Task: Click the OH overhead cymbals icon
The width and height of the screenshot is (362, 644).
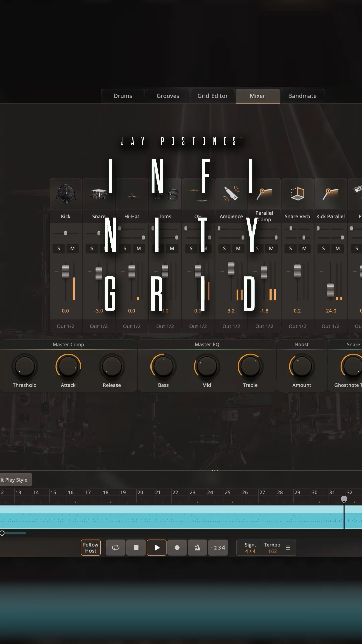Action: pyautogui.click(x=198, y=195)
